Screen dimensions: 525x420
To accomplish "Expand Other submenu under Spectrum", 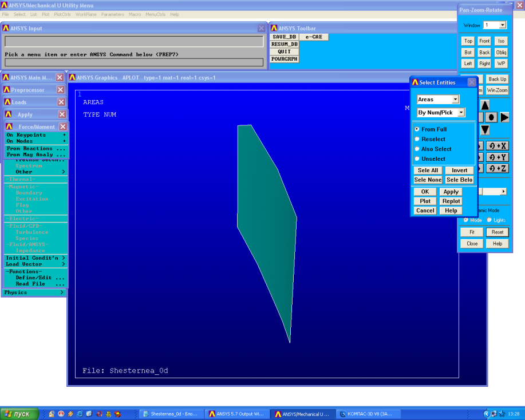I will (36, 172).
